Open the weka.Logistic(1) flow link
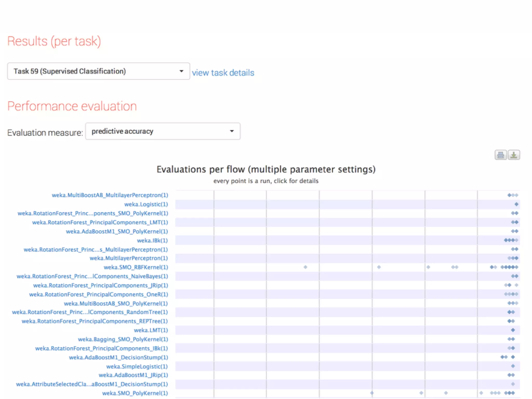Image resolution: width=532 pixels, height=399 pixels. click(x=146, y=204)
